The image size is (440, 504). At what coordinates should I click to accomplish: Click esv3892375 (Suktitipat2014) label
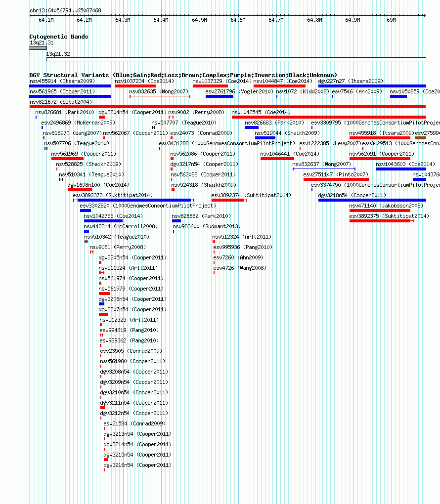click(389, 216)
